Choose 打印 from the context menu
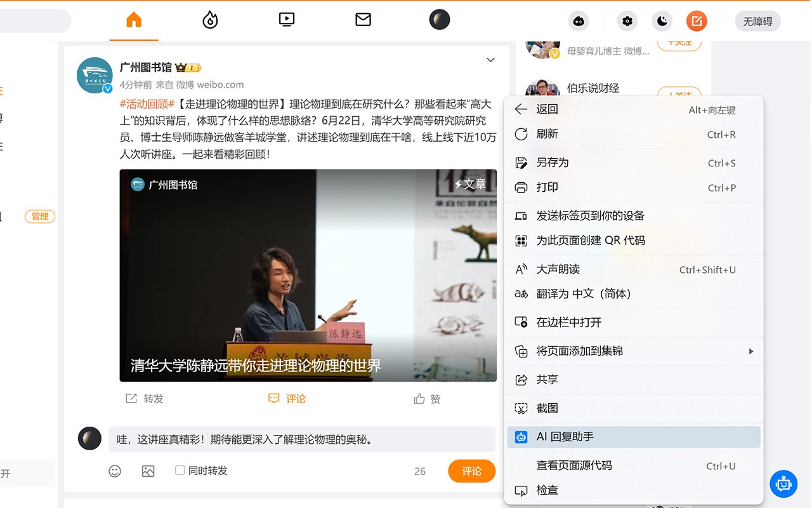Image resolution: width=812 pixels, height=508 pixels. (634, 187)
